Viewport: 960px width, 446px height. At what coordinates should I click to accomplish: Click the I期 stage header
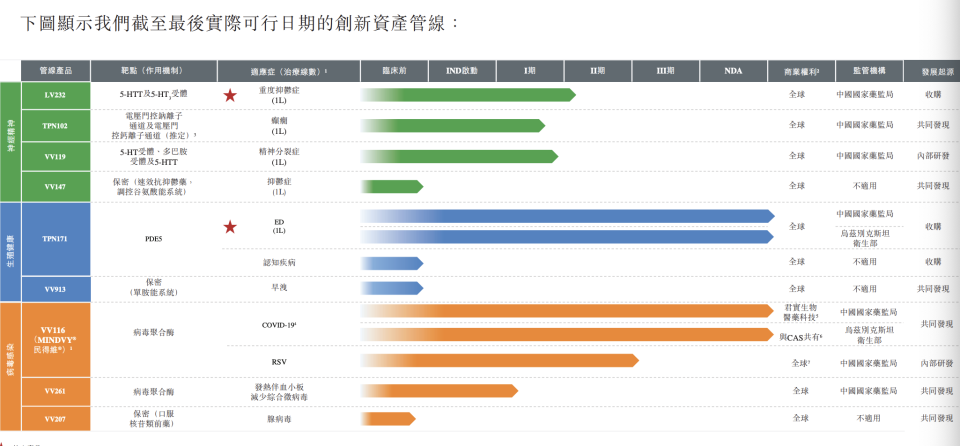click(530, 71)
